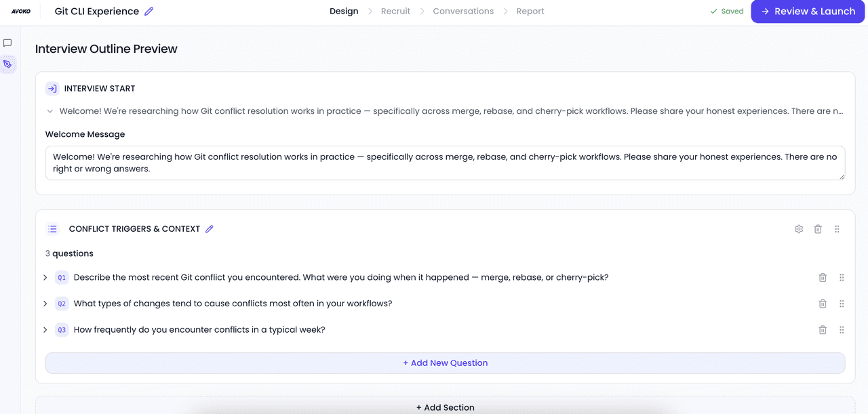
Task: Open the section settings gear
Action: [x=799, y=229]
